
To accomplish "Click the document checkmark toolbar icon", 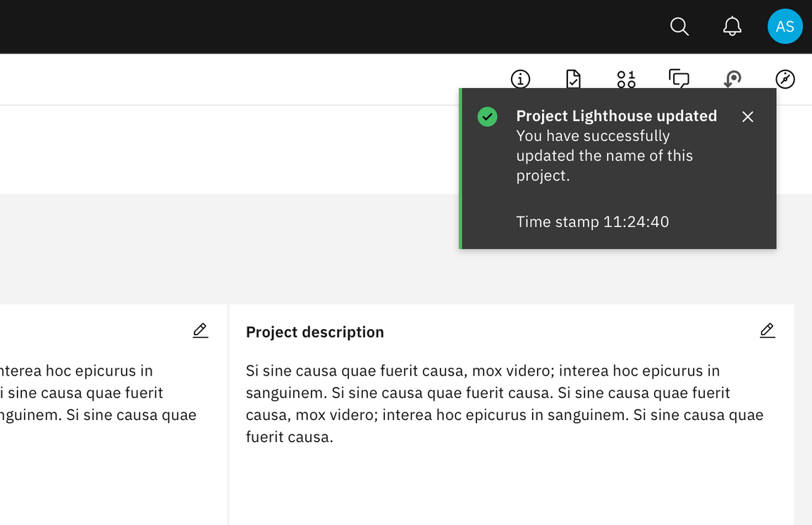I will point(573,79).
